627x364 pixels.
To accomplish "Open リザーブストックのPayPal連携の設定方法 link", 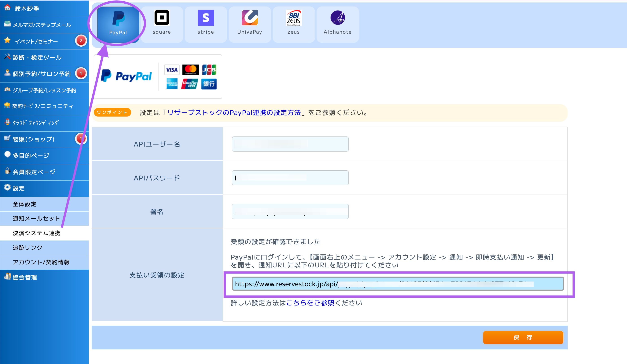I will [234, 113].
